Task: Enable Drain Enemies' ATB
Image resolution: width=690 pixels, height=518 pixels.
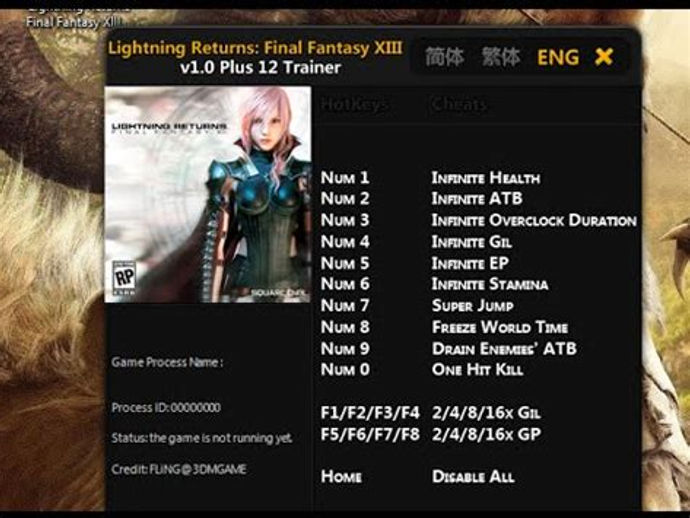Action: 504,349
